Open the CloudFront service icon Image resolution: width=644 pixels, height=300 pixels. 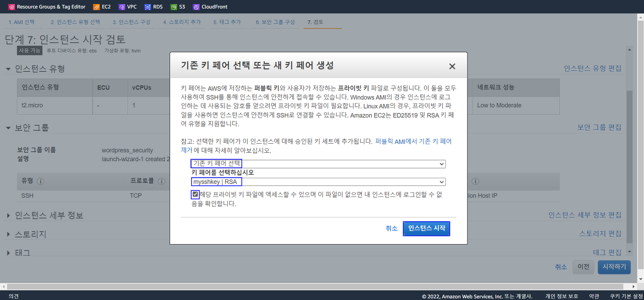pyautogui.click(x=196, y=7)
